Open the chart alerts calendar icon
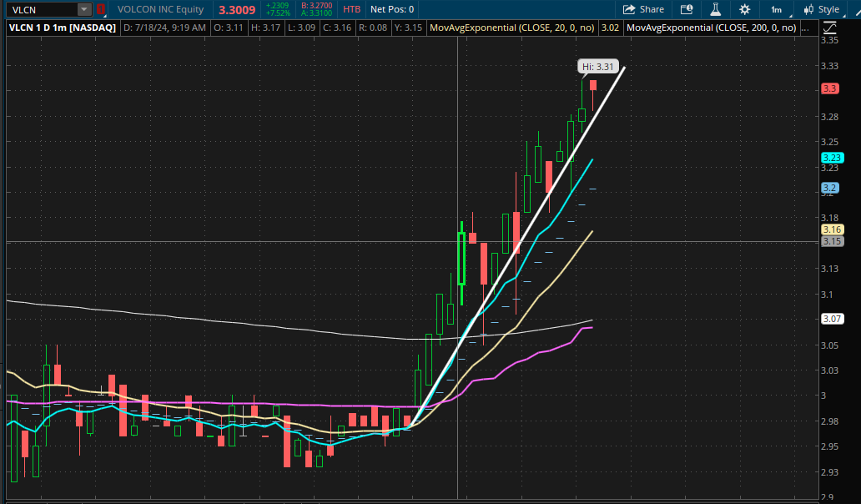Viewport: 861px width, 504px height. [687, 9]
